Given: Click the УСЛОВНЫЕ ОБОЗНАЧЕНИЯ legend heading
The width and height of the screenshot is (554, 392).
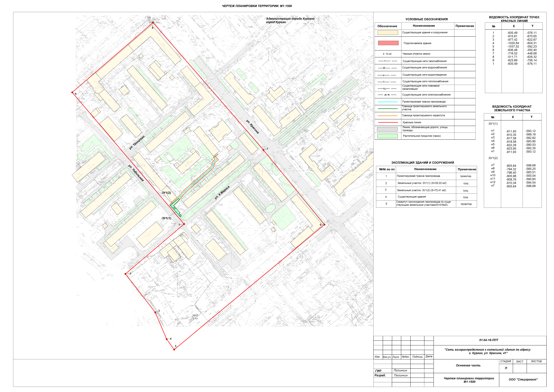Looking at the screenshot, I should coord(426,19).
